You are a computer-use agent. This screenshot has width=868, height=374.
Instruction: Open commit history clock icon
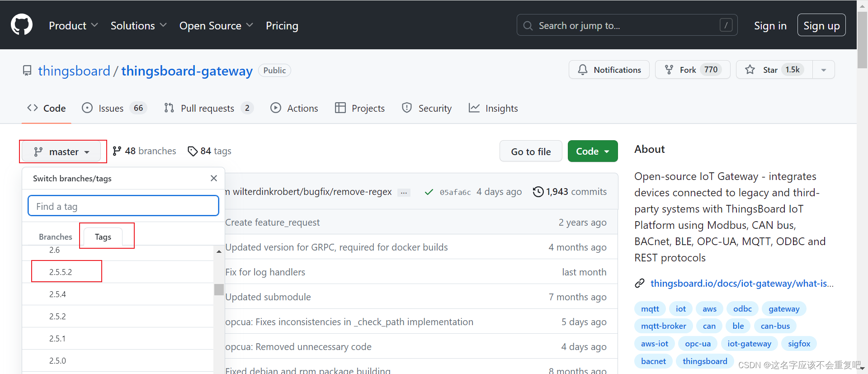tap(538, 192)
